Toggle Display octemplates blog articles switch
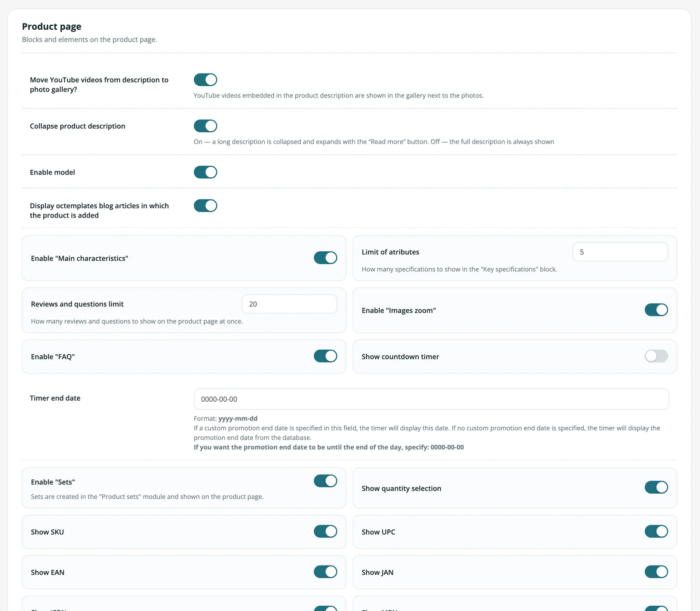The width and height of the screenshot is (700, 611). pos(205,206)
